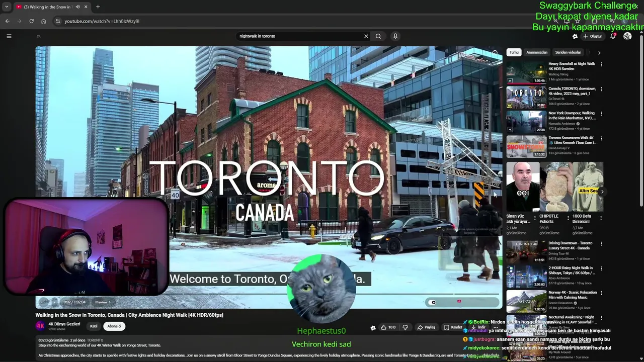This screenshot has height=362, width=644.
Task: Click the Preview chip on the player
Action: 103,302
